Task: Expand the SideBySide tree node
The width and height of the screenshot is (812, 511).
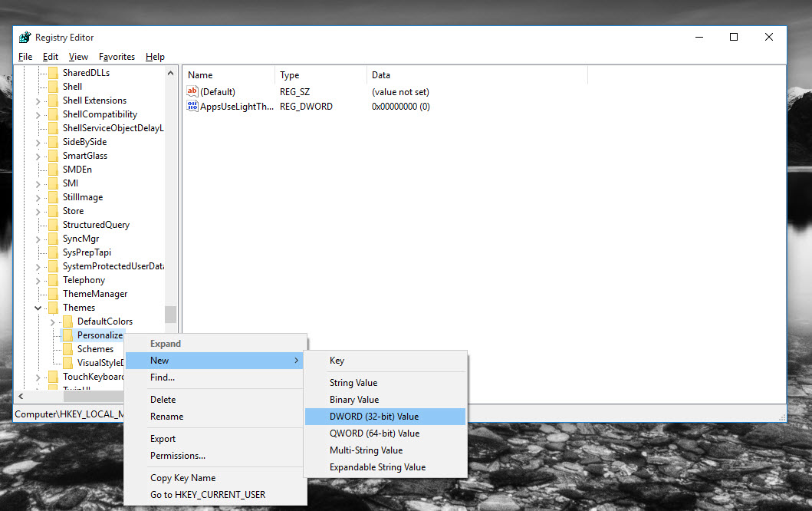Action: click(38, 143)
